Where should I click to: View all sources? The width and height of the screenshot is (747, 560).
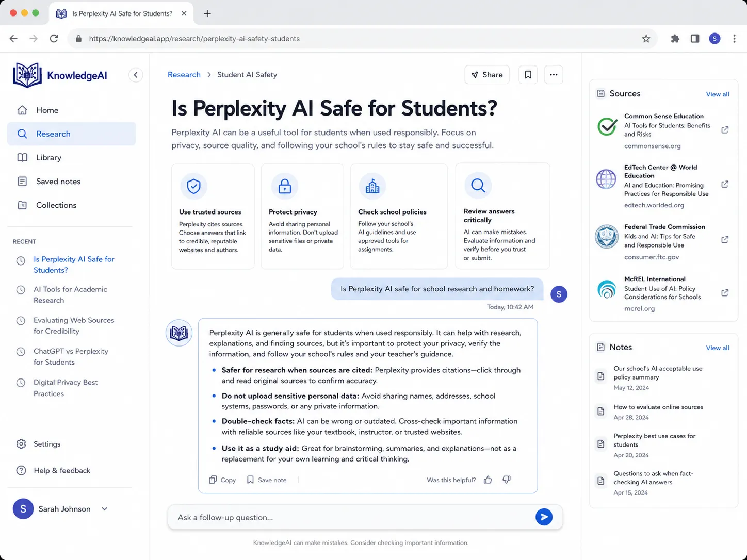pyautogui.click(x=718, y=94)
